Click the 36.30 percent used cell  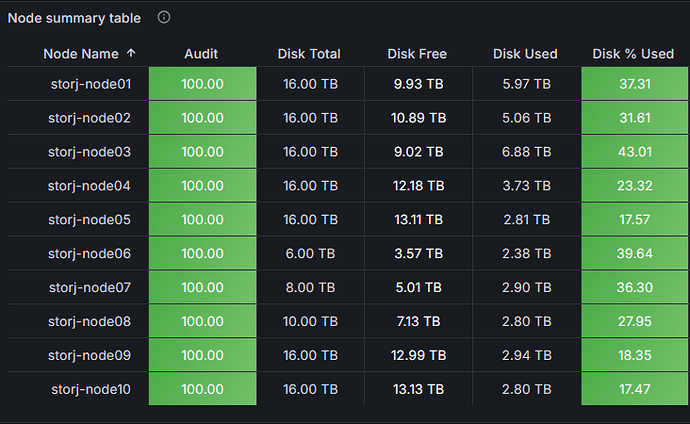(635, 287)
